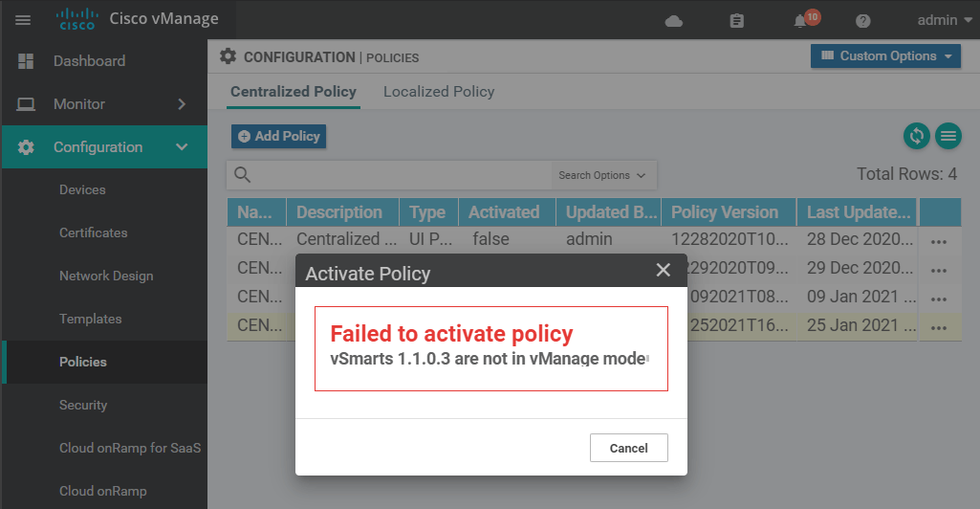
Task: Click the refresh table icon
Action: point(917,136)
